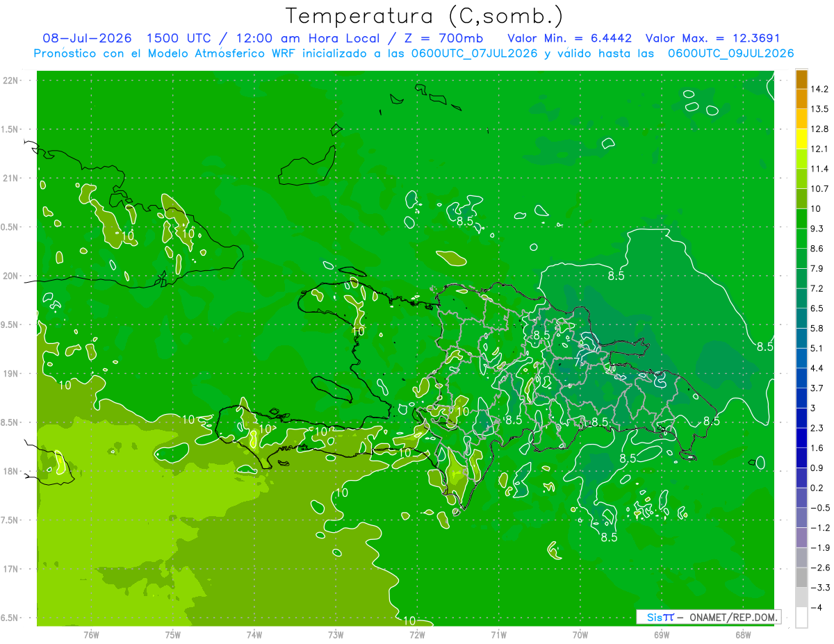Click the 73W longitude axis label
This screenshot has width=834, height=644.
tap(336, 634)
